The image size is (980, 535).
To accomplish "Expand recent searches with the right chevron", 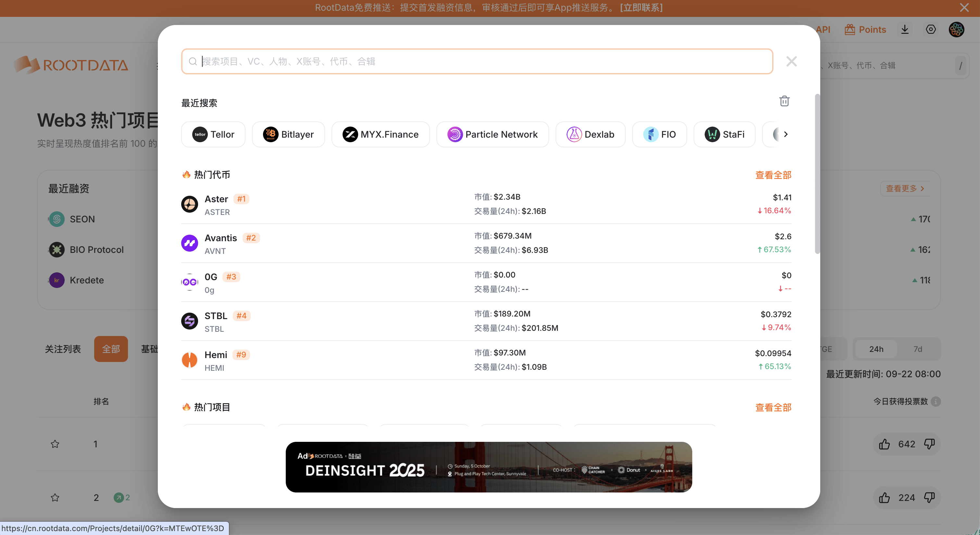I will pyautogui.click(x=785, y=134).
